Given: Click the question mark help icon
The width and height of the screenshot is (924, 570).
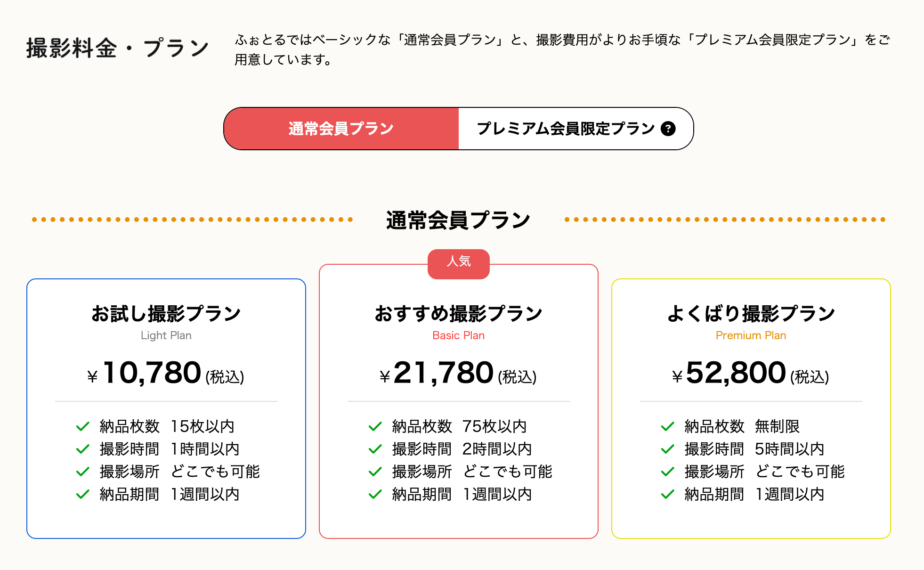Looking at the screenshot, I should tap(668, 129).
